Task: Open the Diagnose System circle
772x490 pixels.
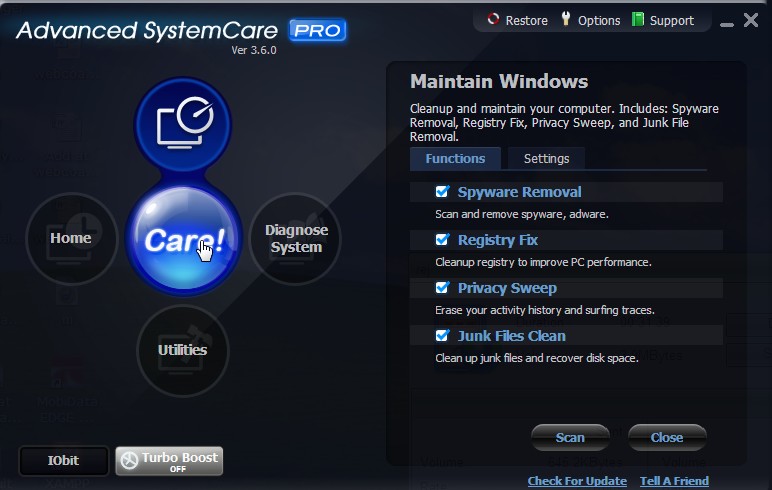Action: (295, 239)
